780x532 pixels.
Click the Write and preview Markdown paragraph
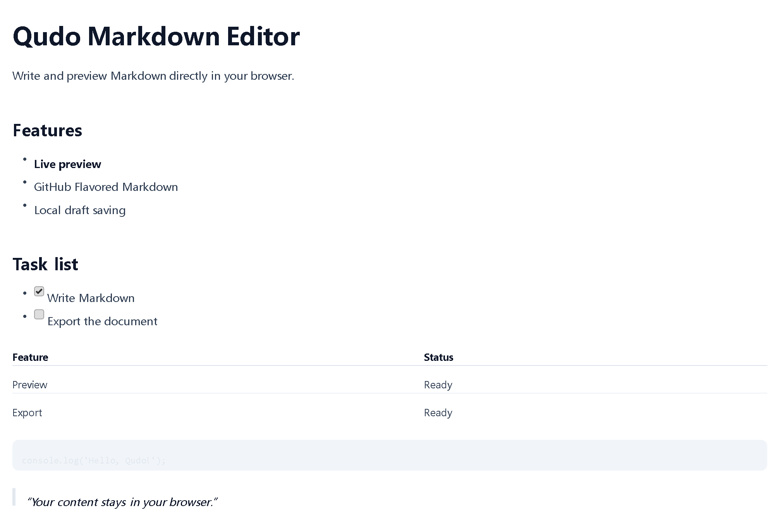153,76
